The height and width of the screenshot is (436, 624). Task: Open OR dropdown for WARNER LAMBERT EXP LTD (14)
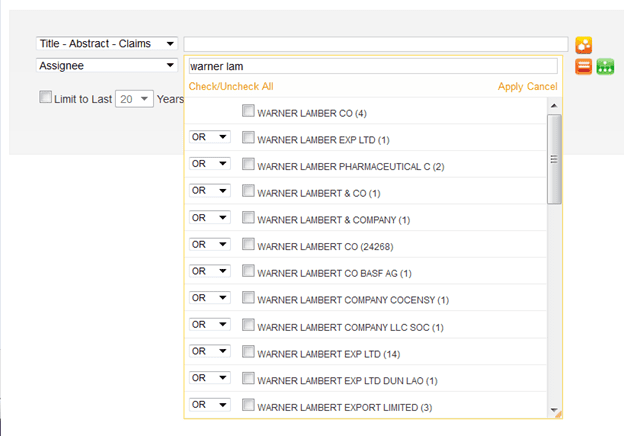210,351
